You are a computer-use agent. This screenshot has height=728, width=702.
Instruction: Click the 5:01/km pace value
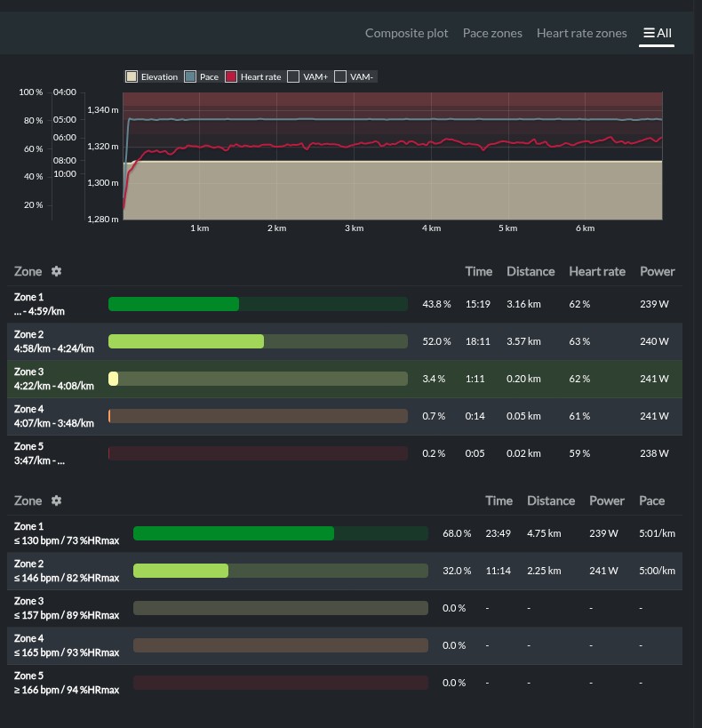tap(657, 533)
